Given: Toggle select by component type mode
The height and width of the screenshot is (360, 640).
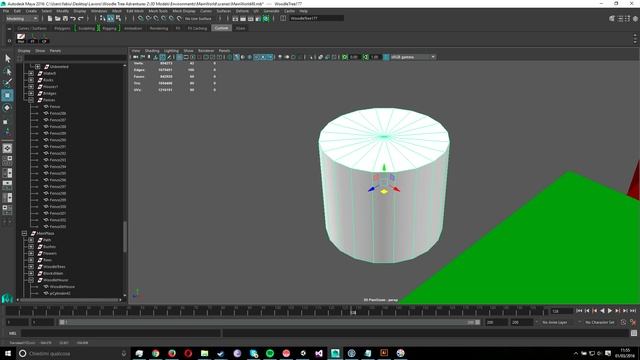Looking at the screenshot, I should [118, 18].
